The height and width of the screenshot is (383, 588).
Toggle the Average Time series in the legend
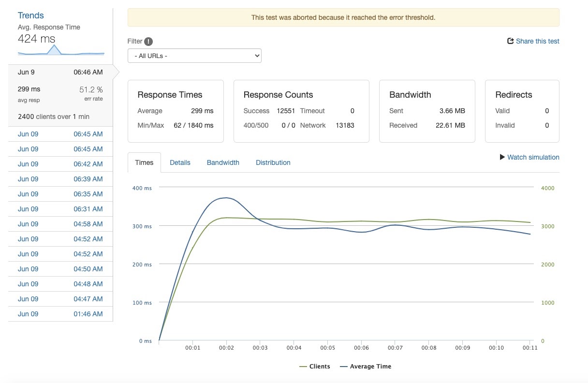(366, 367)
